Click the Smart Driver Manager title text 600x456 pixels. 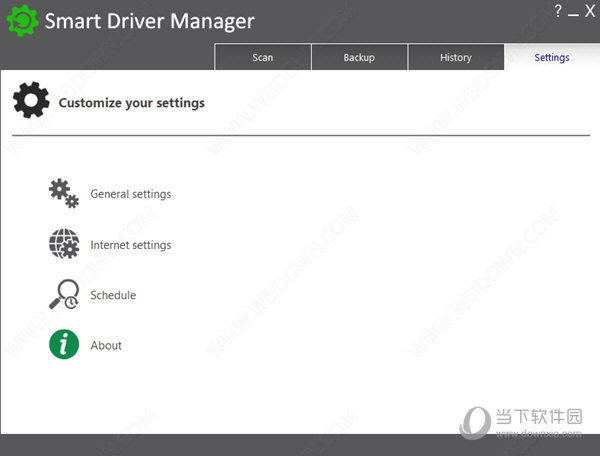(x=149, y=21)
